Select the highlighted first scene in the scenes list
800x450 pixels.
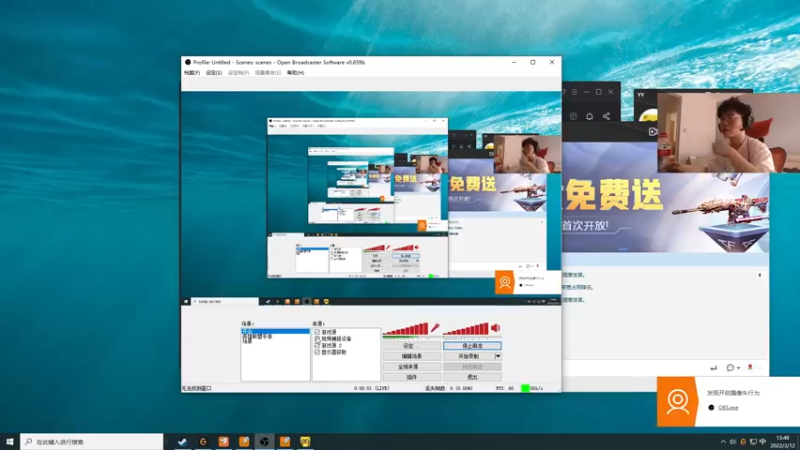(275, 332)
